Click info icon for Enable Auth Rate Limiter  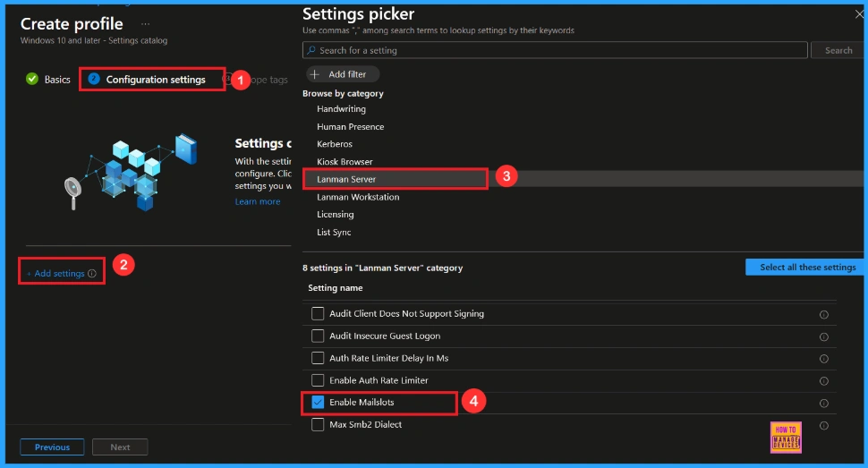pyautogui.click(x=823, y=381)
